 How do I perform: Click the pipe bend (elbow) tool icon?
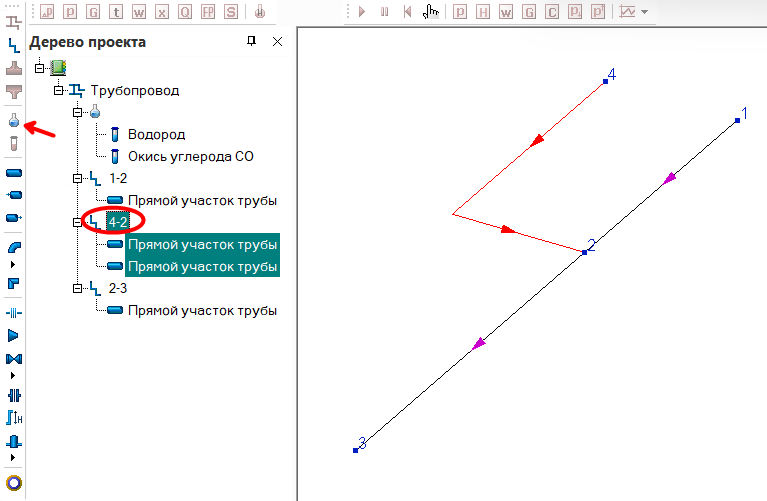click(x=14, y=247)
